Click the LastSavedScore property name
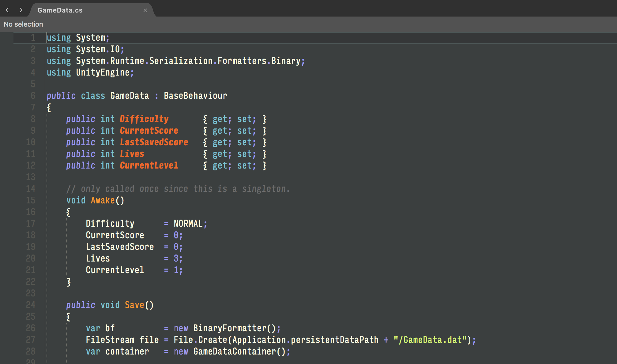The width and height of the screenshot is (617, 364). tap(154, 142)
